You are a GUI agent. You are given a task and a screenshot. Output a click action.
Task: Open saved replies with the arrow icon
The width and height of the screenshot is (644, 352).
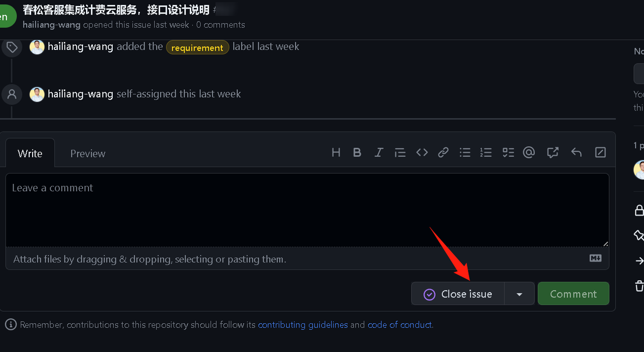pyautogui.click(x=577, y=153)
